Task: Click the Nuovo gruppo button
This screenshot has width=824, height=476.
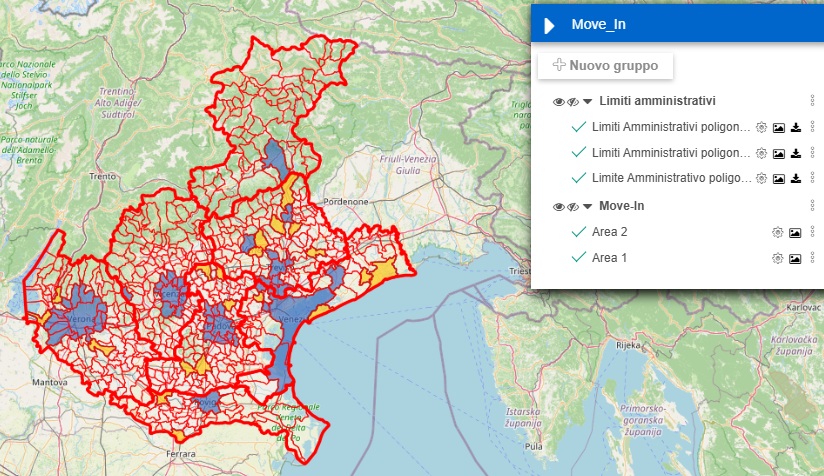Action: click(605, 66)
